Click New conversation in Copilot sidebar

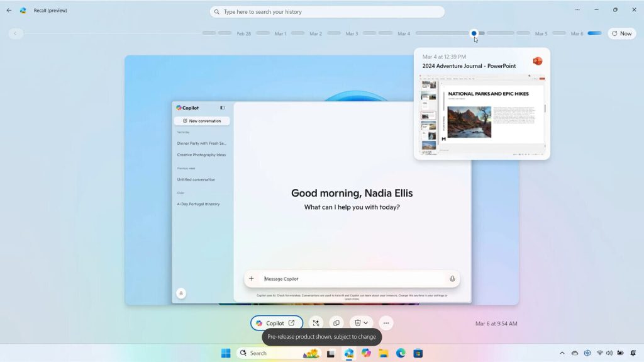pyautogui.click(x=202, y=121)
